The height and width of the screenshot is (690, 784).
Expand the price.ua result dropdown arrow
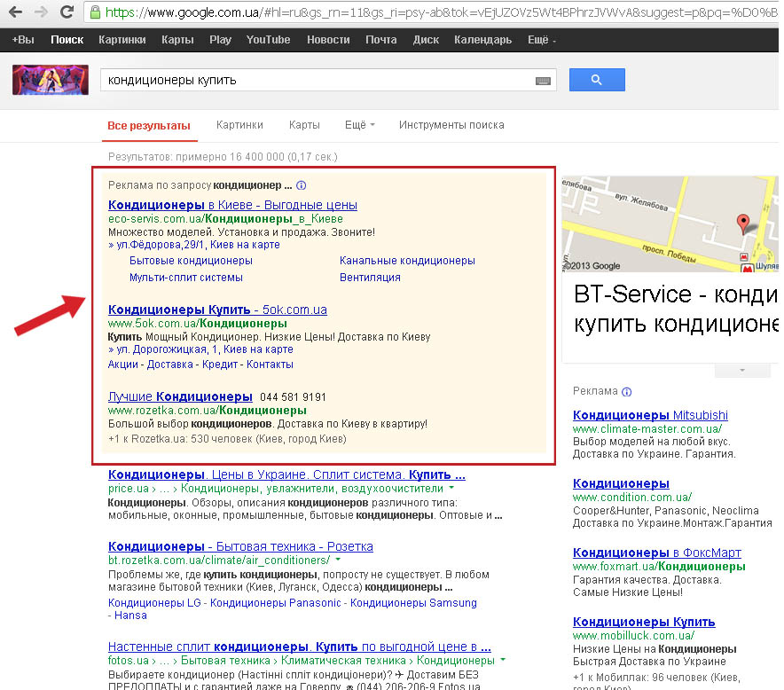point(451,487)
